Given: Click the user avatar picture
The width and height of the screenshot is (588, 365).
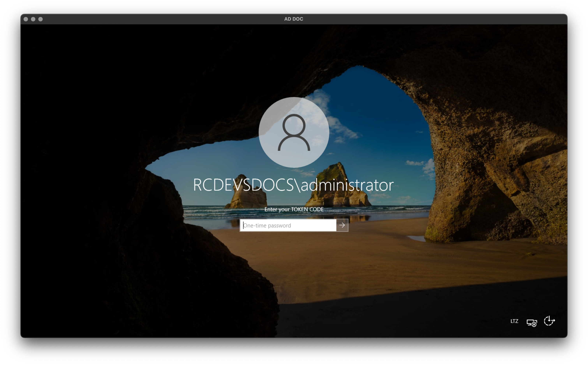Looking at the screenshot, I should pos(294,132).
